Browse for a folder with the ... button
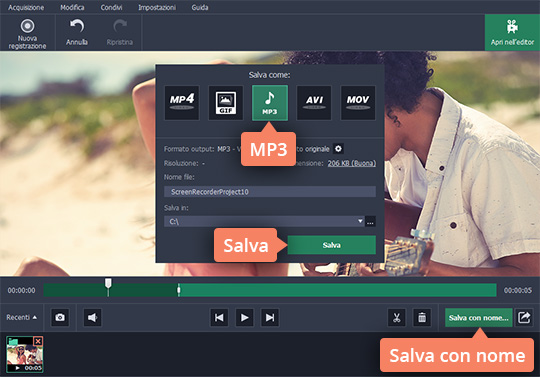 (x=370, y=221)
